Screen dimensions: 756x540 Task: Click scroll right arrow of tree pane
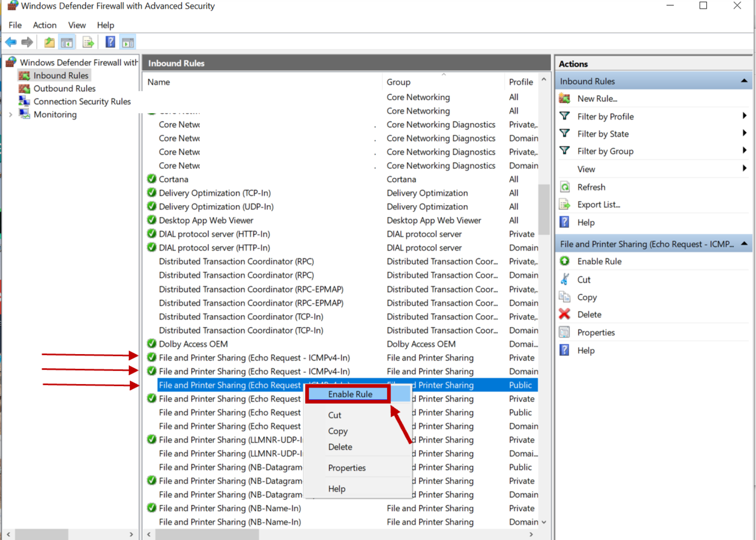[x=131, y=534]
